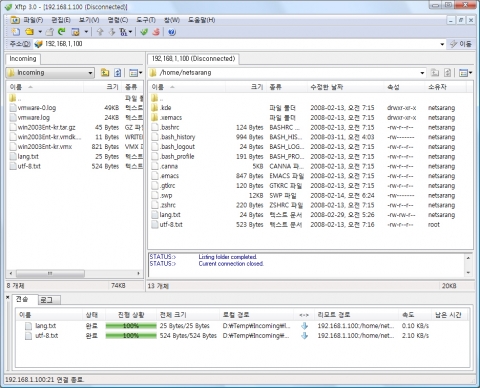Select the local Incoming tab
Image resolution: width=480 pixels, height=388 pixels.
[x=23, y=59]
